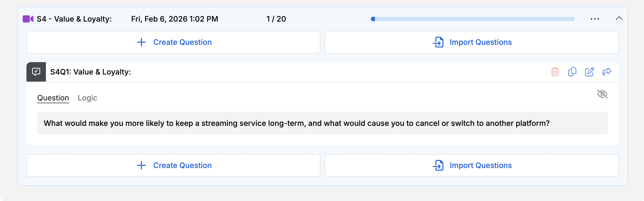Open the three-dot more options menu
644x201 pixels.
(595, 19)
